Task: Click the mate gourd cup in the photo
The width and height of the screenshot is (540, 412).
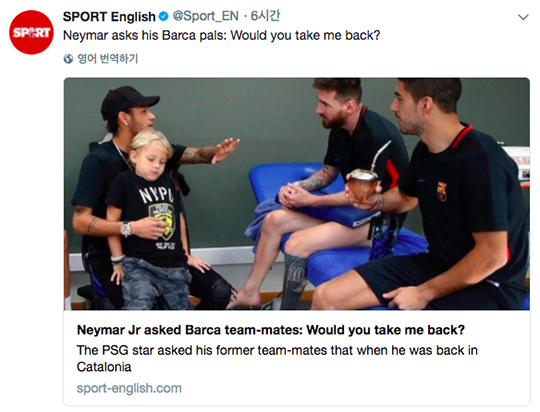Action: pos(363,185)
